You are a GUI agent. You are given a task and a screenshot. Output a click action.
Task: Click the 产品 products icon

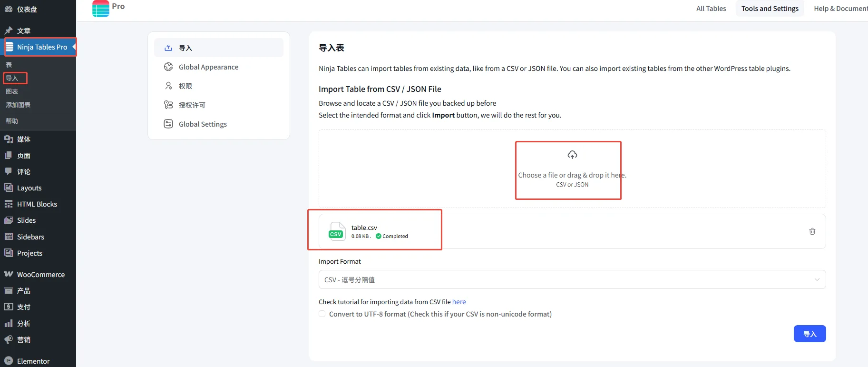point(9,290)
